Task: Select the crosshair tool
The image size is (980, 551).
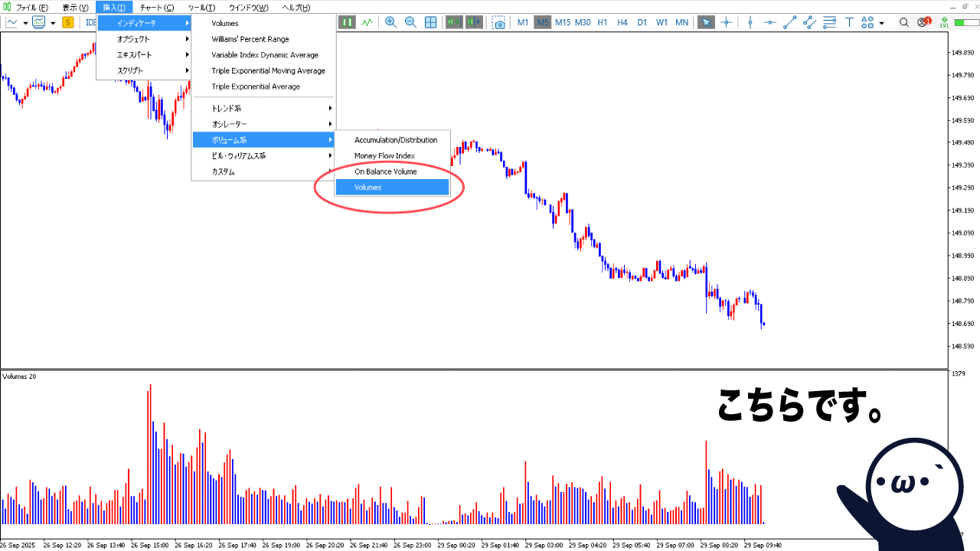Action: click(726, 22)
